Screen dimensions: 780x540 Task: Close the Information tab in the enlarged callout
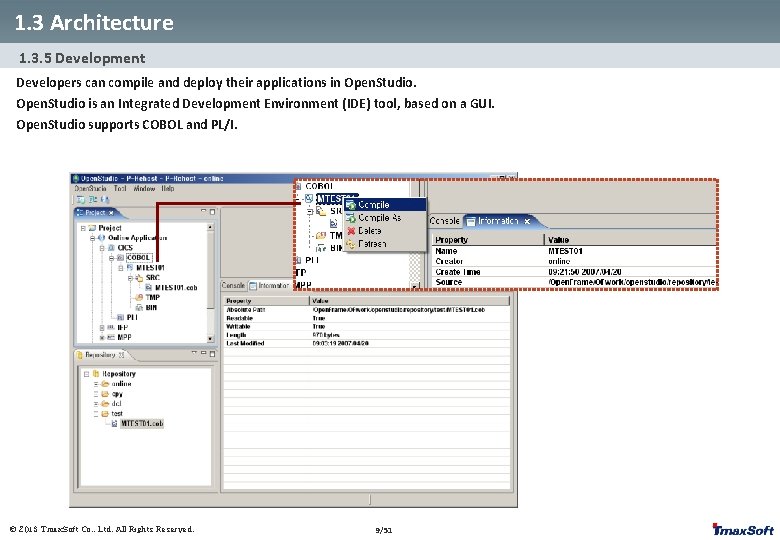(527, 221)
